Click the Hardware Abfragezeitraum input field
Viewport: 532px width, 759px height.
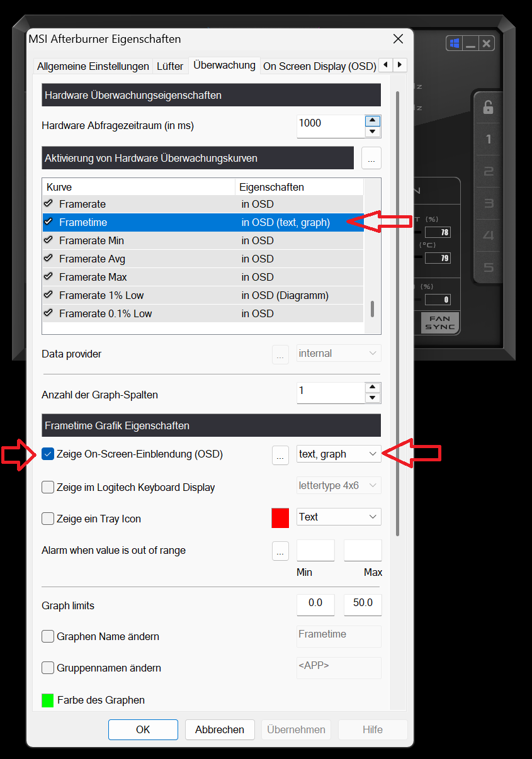pyautogui.click(x=331, y=126)
